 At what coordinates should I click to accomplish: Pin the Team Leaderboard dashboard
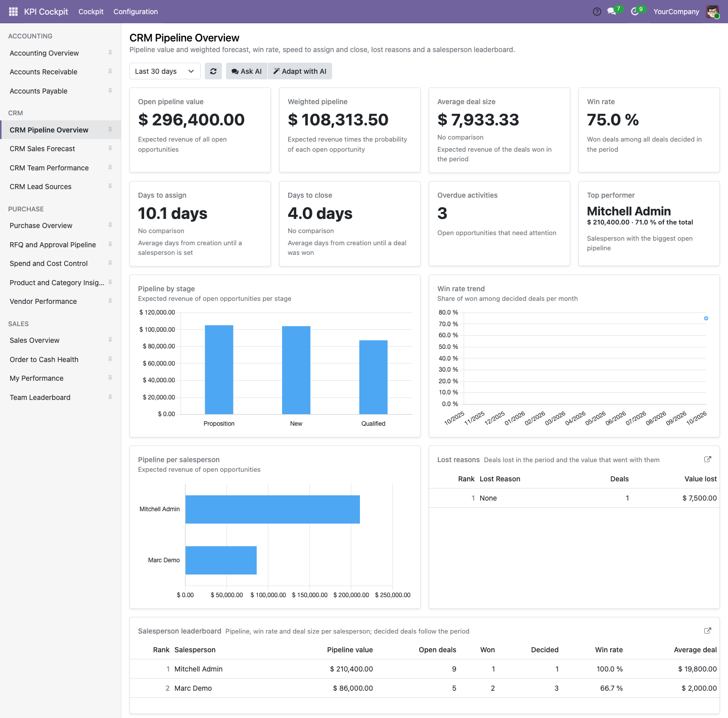(110, 397)
